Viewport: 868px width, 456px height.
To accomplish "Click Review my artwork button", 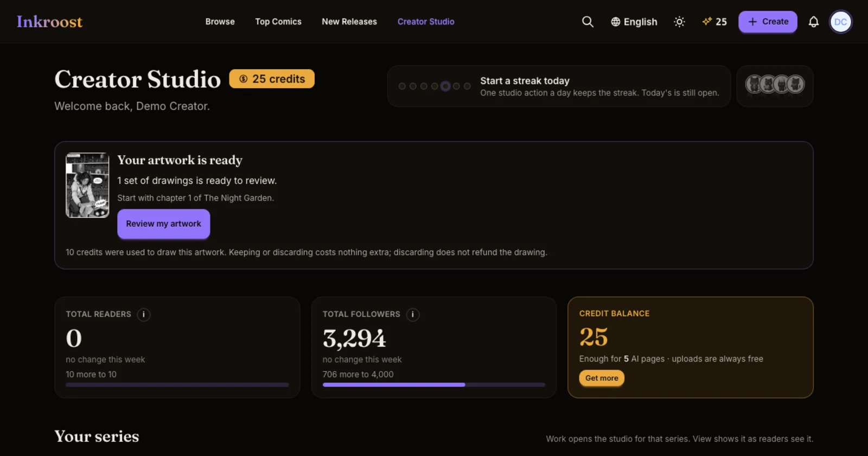I will point(163,224).
